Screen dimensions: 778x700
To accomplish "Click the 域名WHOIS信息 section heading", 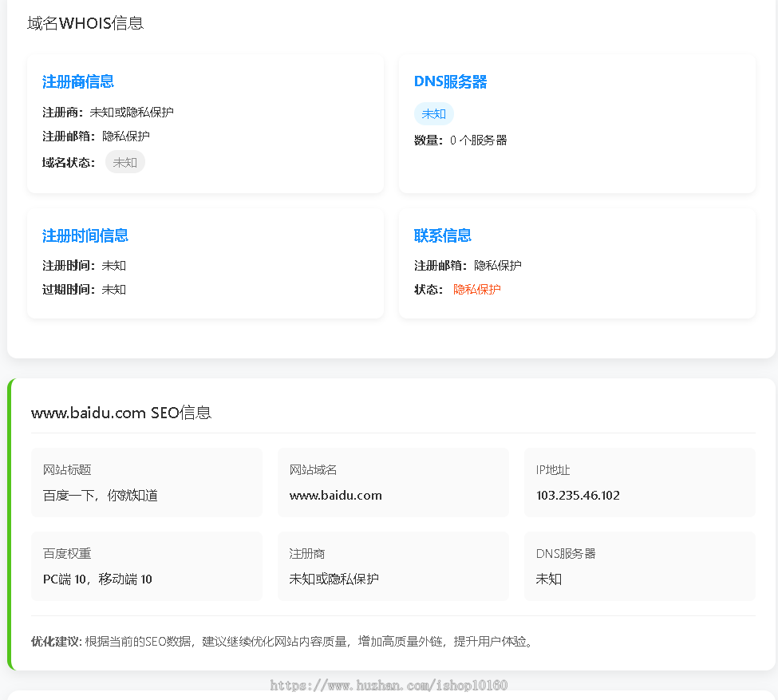I will (85, 23).
